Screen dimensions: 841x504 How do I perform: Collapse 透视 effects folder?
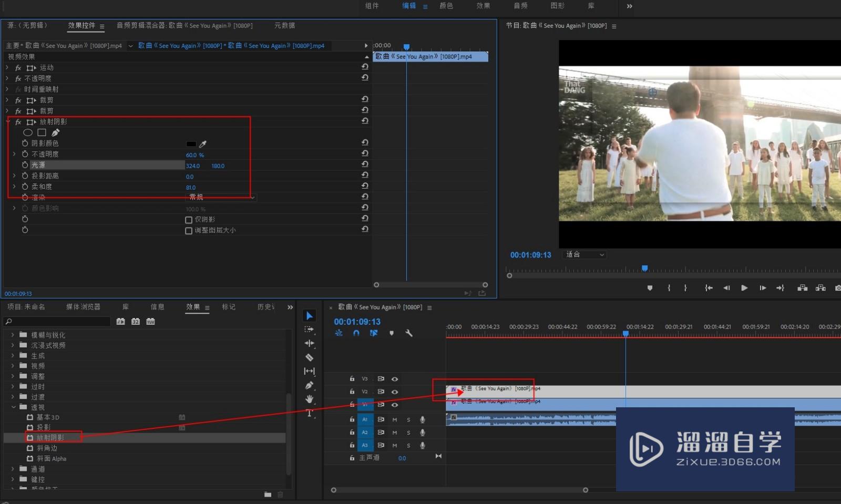(x=13, y=407)
